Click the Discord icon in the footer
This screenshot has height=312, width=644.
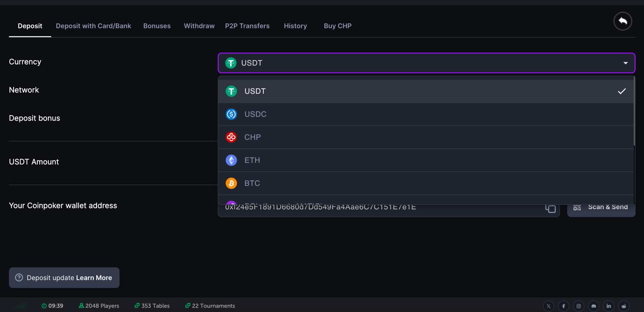pos(593,306)
